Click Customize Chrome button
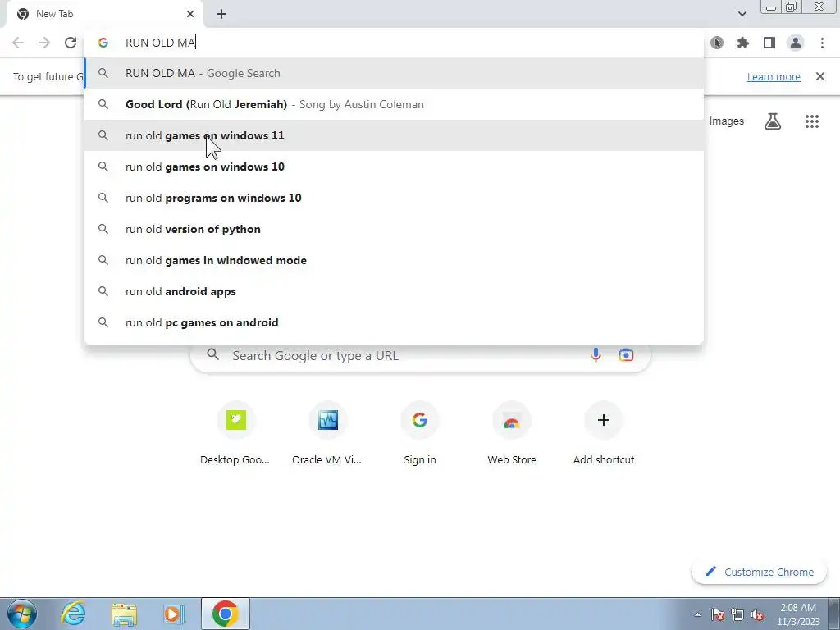The width and height of the screenshot is (840, 630). coord(759,572)
